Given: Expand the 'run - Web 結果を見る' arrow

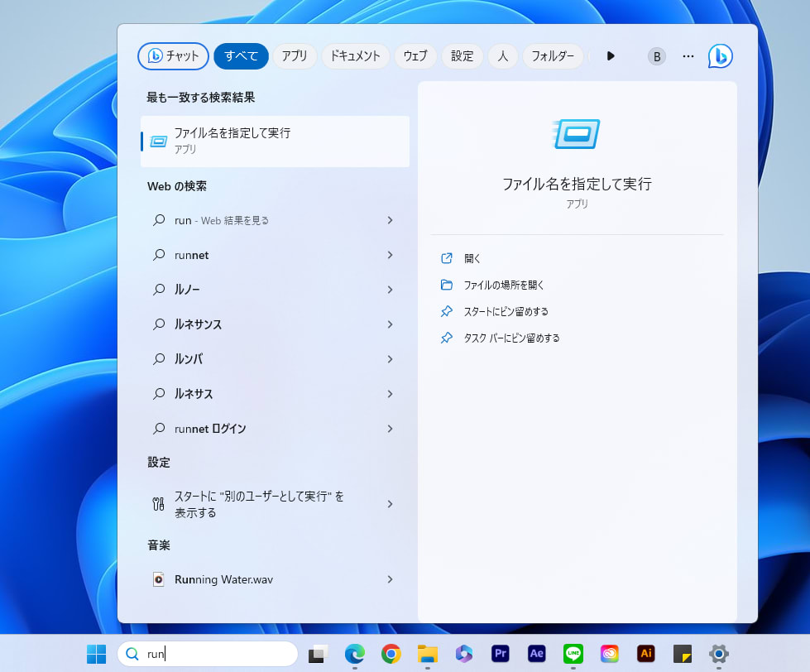Looking at the screenshot, I should pyautogui.click(x=390, y=221).
